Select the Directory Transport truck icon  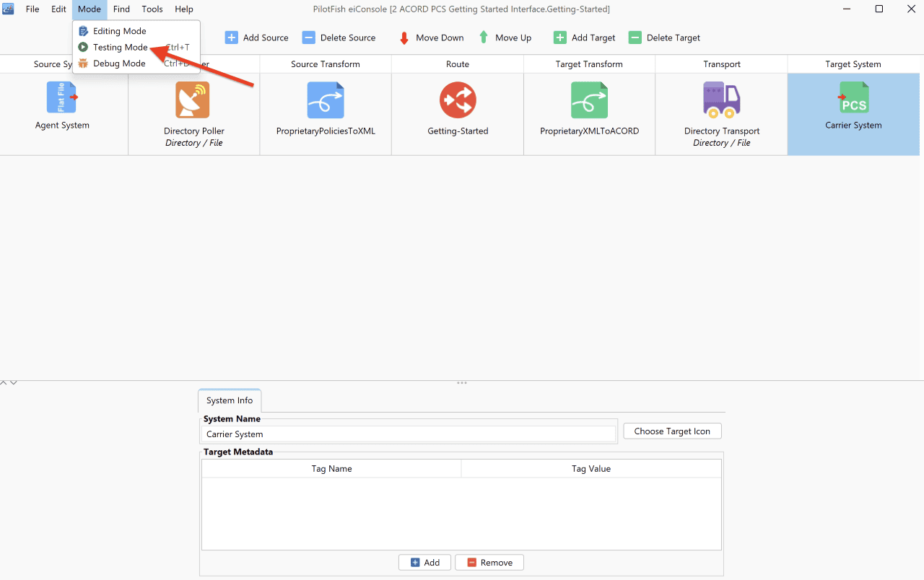(x=721, y=100)
